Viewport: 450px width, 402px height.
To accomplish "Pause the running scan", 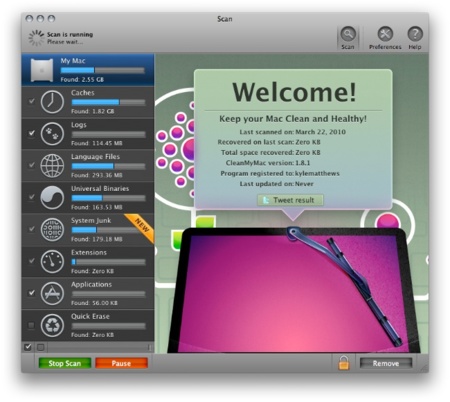I will click(x=121, y=363).
